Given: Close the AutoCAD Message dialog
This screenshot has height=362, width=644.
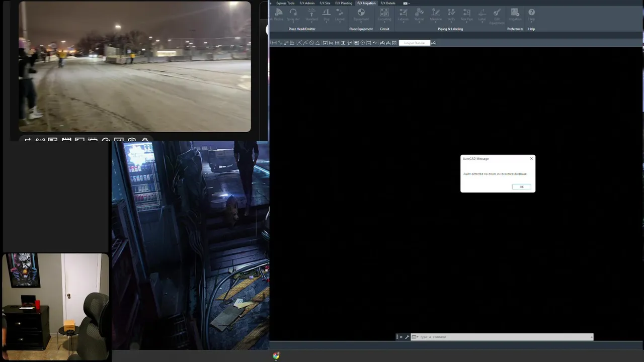Looking at the screenshot, I should tap(531, 159).
